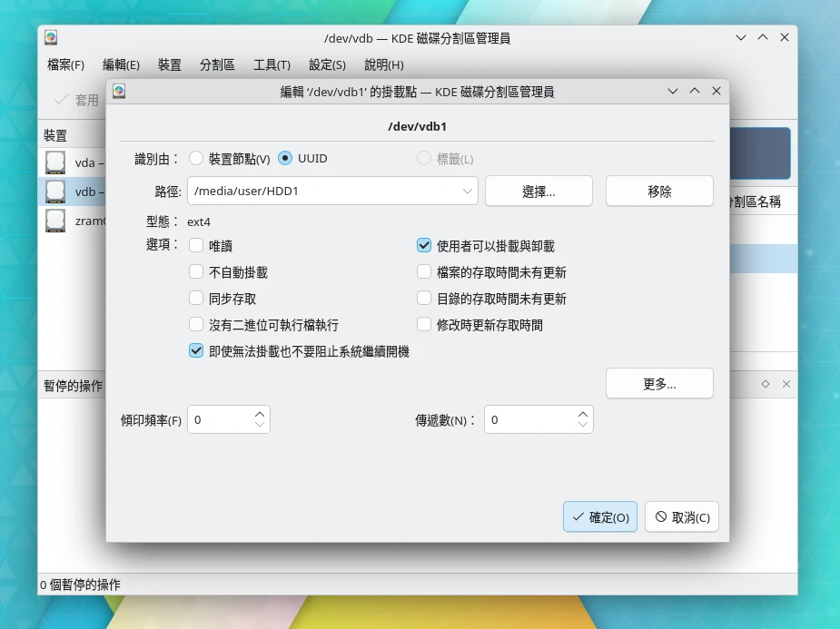Uncheck 使用者可以掛載與卸載 option

[424, 246]
